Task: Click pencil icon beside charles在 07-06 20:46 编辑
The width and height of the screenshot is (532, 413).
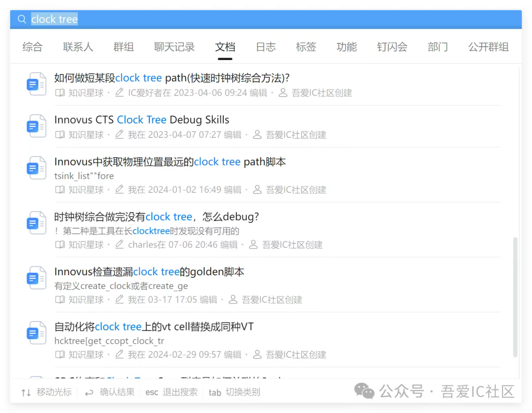Action: pos(119,244)
